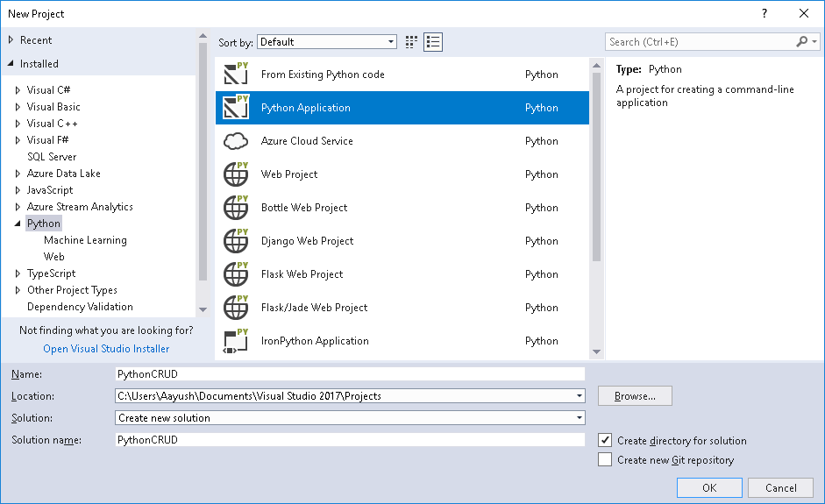Click the From Existing Python code icon
825x504 pixels.
click(236, 75)
